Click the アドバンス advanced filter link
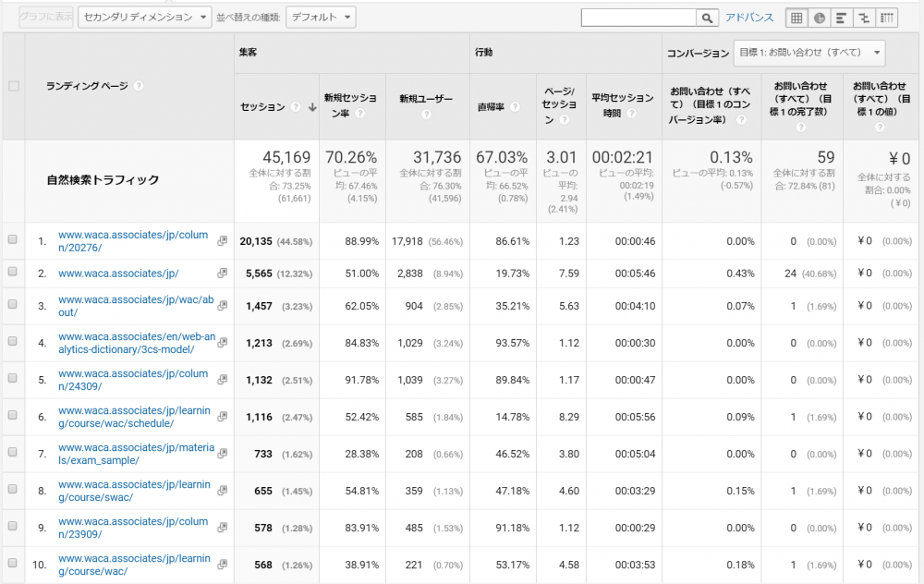The width and height of the screenshot is (924, 584). tap(749, 18)
